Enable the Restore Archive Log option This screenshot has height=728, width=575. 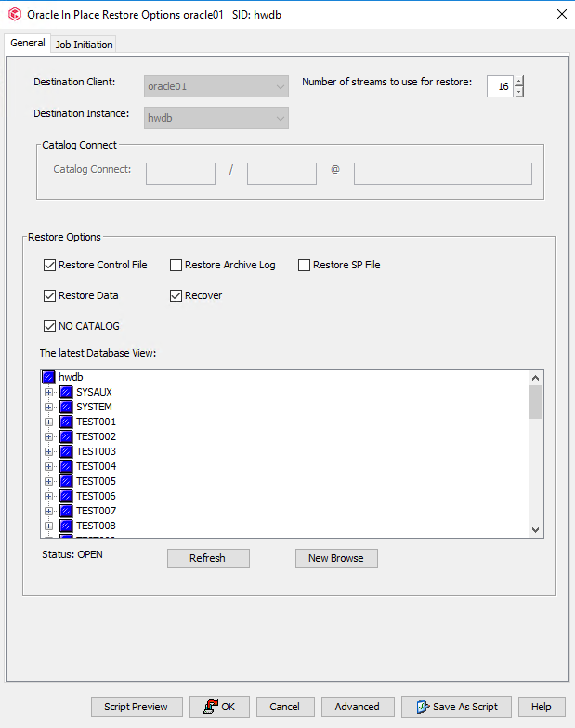coord(176,266)
